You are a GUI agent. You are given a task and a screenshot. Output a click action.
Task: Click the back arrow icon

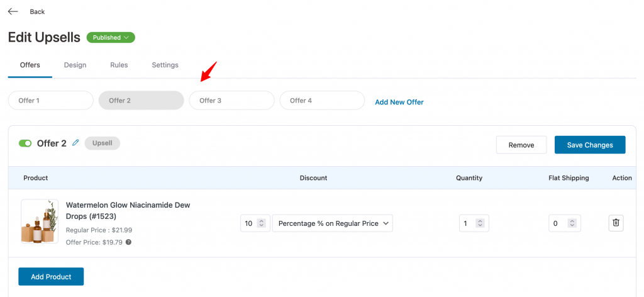pos(13,11)
